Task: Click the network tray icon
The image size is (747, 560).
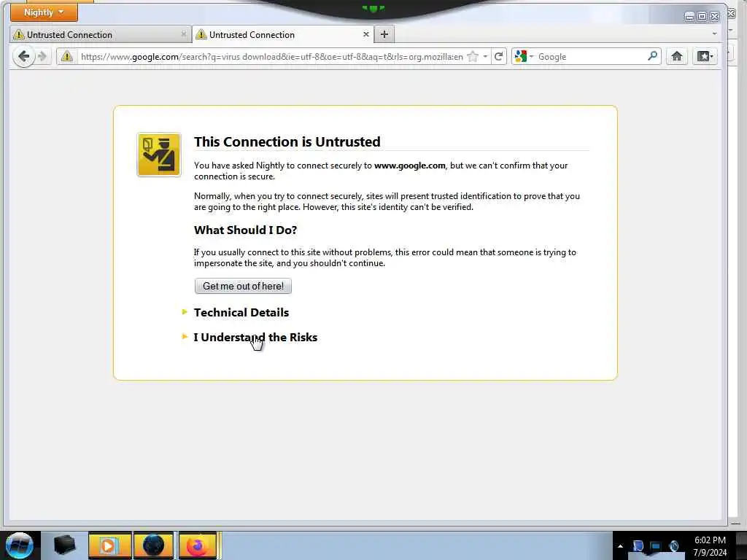Action: tap(656, 546)
